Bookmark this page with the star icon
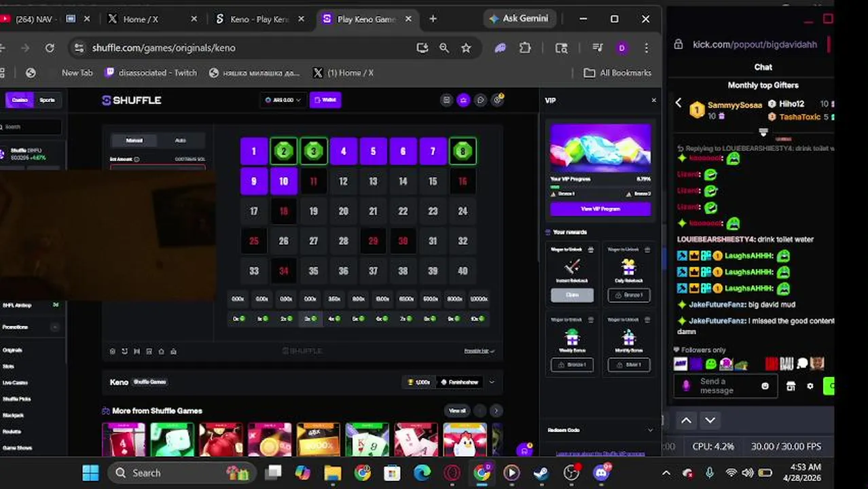Viewport: 868px width, 489px height. point(466,48)
